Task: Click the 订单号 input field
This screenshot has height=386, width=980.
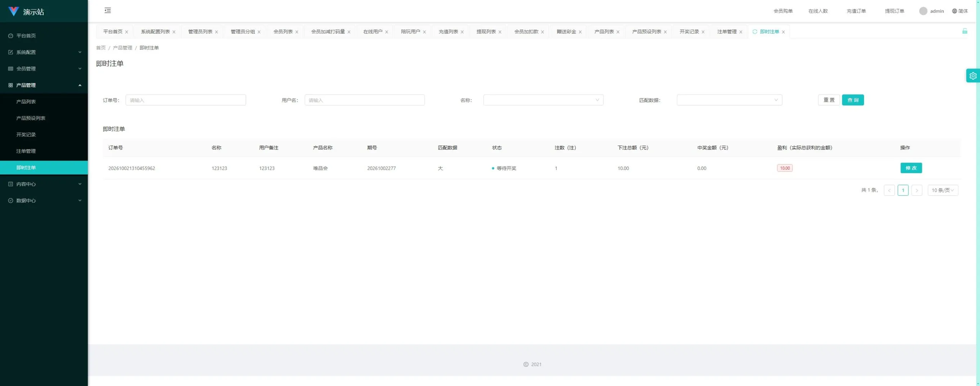Action: (x=186, y=100)
